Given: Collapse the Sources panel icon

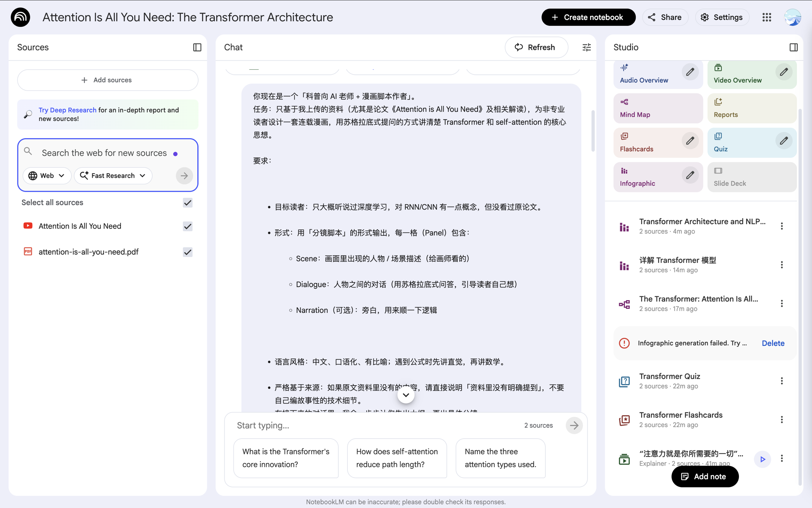Looking at the screenshot, I should (x=197, y=47).
